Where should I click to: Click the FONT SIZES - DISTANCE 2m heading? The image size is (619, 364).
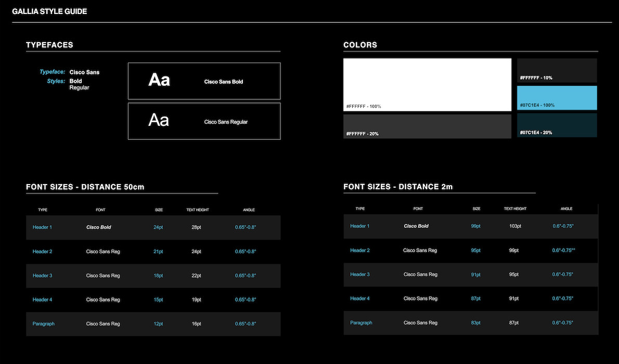[398, 187]
